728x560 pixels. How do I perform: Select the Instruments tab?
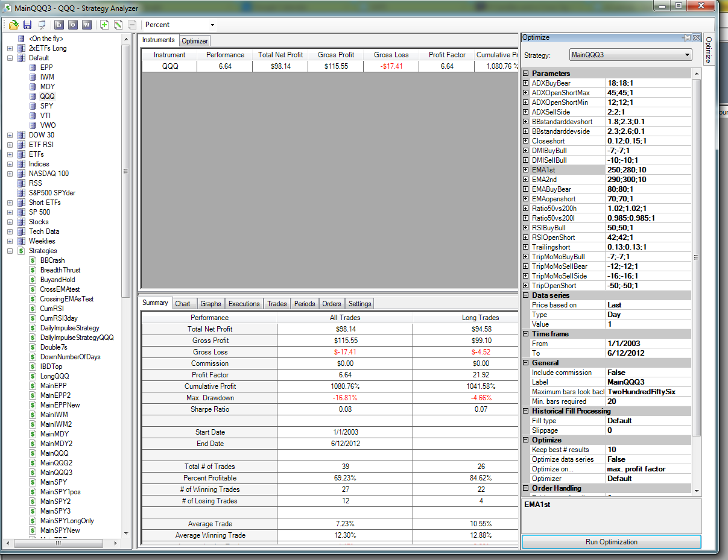click(159, 40)
